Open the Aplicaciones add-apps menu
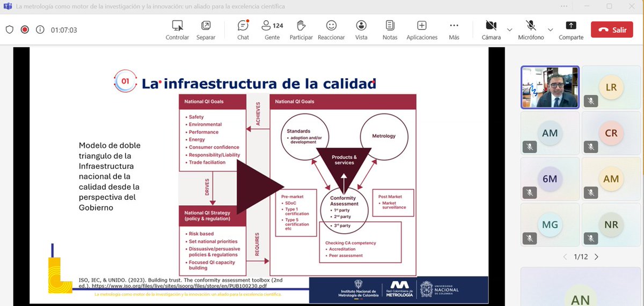This screenshot has height=306, width=644. [422, 30]
